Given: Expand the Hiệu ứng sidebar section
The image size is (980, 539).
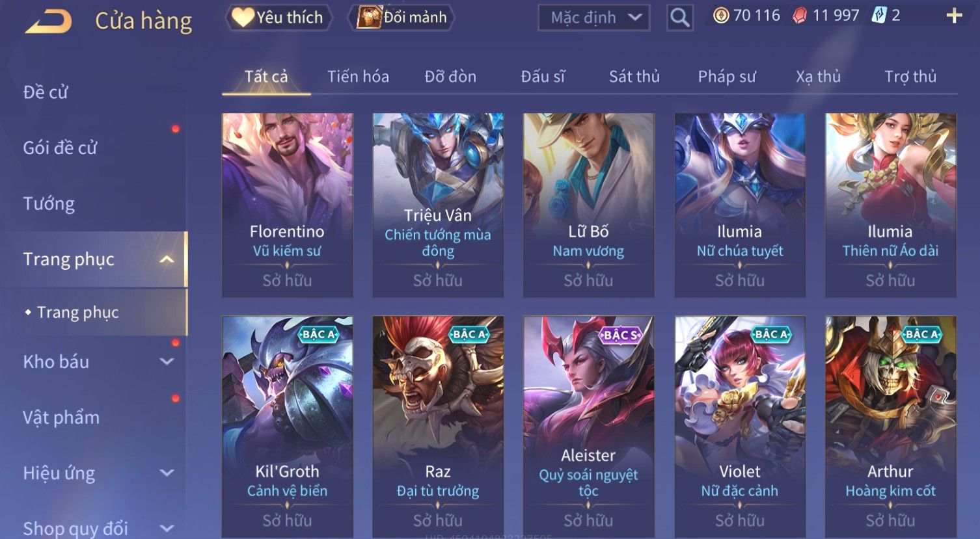Looking at the screenshot, I should click(x=167, y=473).
